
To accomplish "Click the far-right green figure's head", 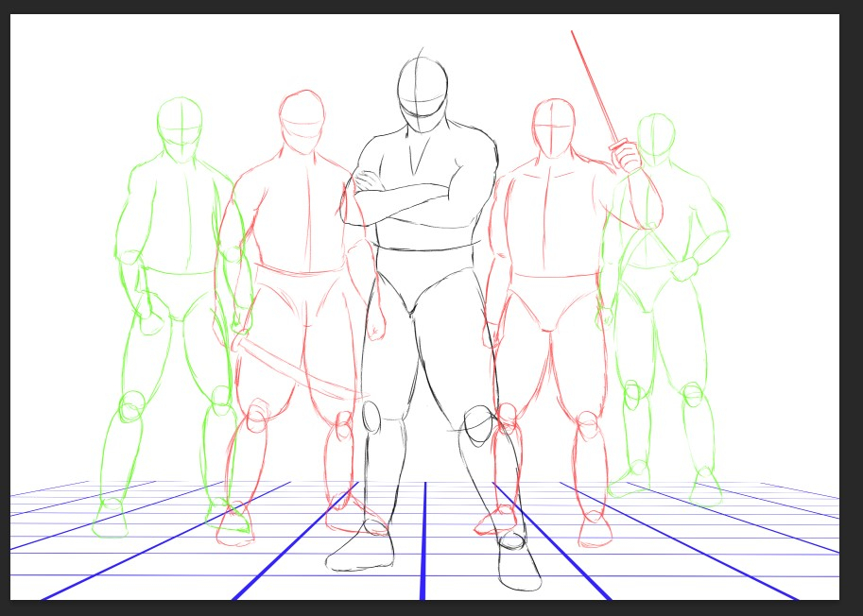I will (656, 137).
